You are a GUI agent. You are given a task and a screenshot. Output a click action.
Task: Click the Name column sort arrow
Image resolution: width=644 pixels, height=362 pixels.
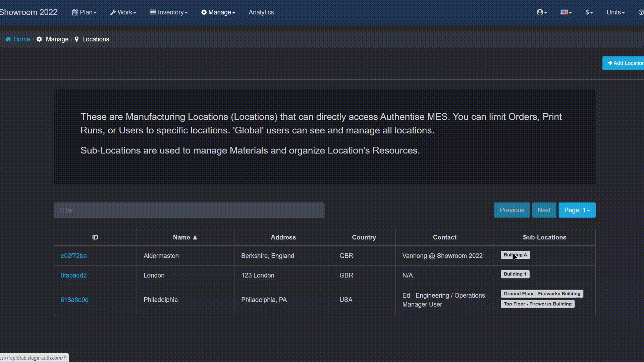pyautogui.click(x=195, y=237)
